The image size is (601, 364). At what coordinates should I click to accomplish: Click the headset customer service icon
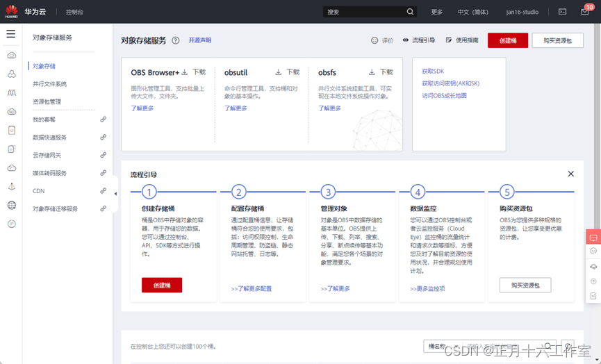pyautogui.click(x=593, y=266)
